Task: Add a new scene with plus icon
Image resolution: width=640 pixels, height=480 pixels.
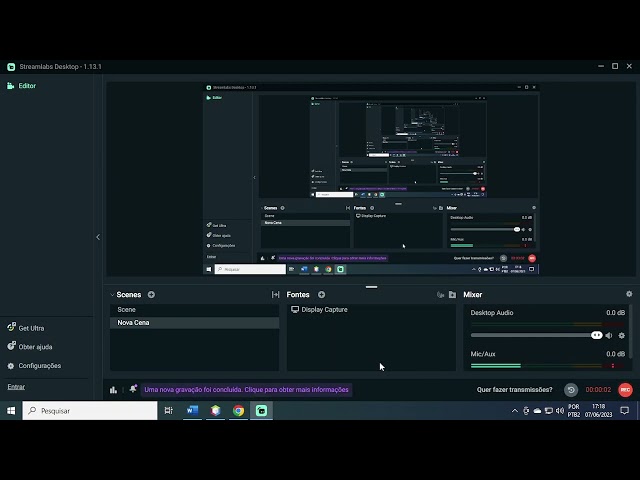Action: tap(151, 294)
